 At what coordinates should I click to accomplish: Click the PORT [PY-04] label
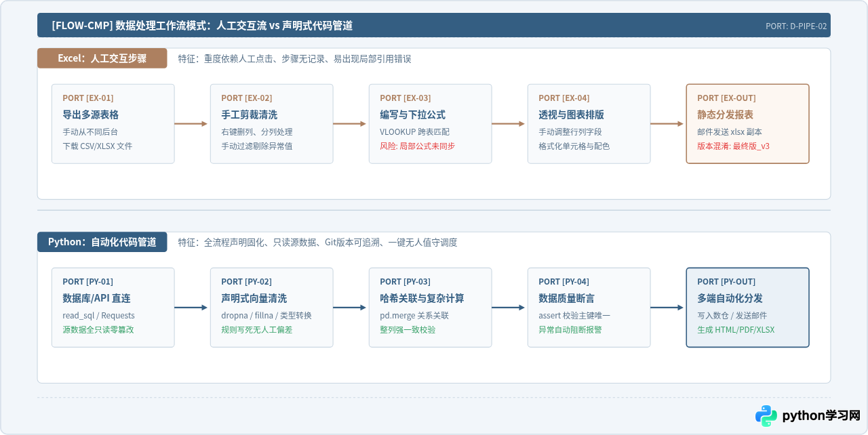point(564,282)
